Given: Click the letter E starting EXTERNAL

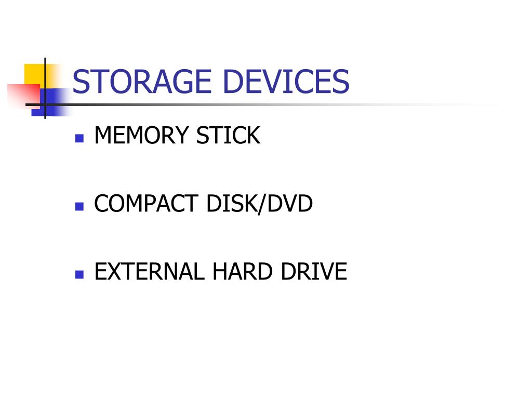Looking at the screenshot, I should click(x=100, y=271).
